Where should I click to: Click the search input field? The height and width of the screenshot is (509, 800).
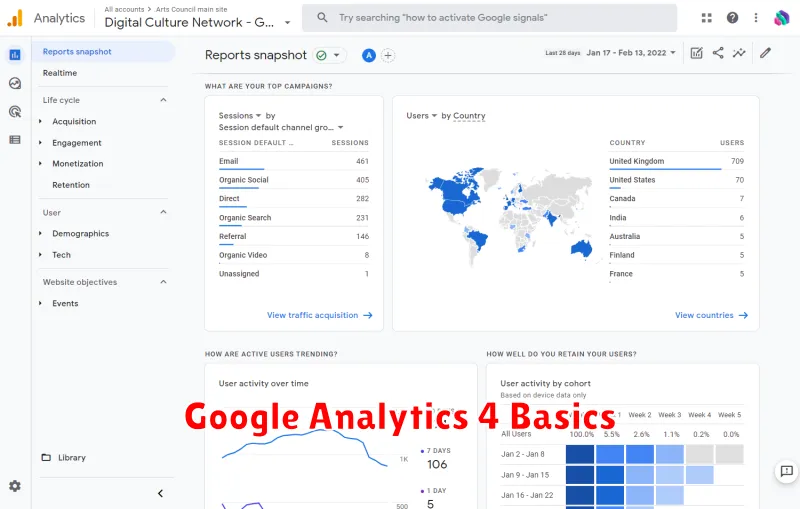coord(489,18)
